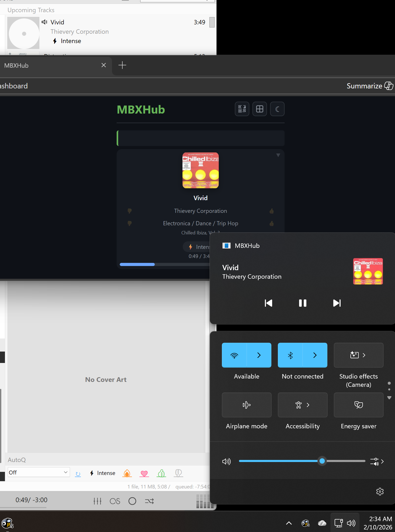Click the pink heart love icon
This screenshot has width=395, height=532.
click(144, 473)
